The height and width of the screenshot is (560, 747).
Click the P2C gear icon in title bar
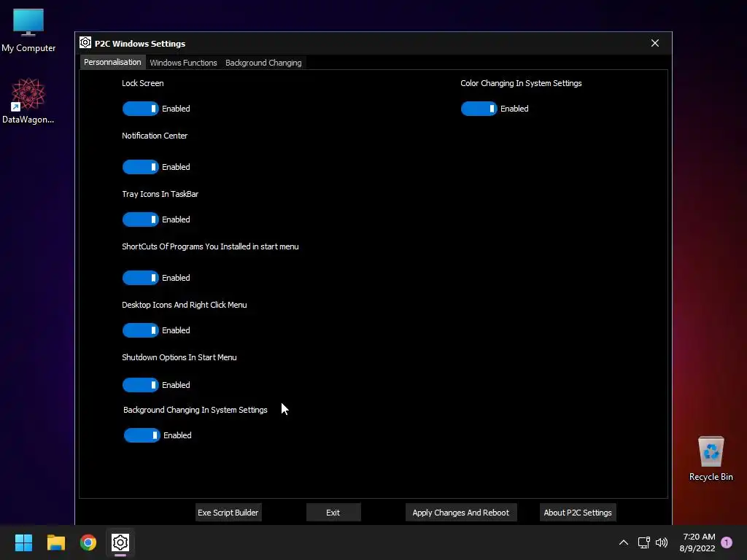[x=85, y=43]
